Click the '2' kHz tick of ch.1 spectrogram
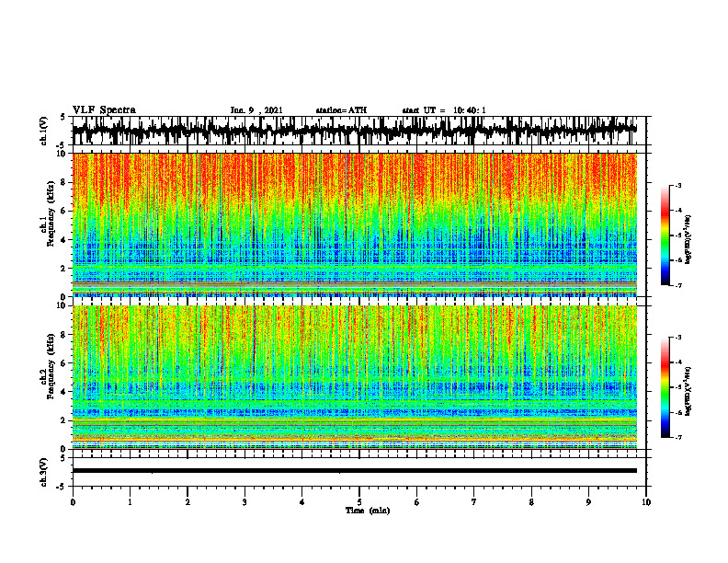 (64, 269)
